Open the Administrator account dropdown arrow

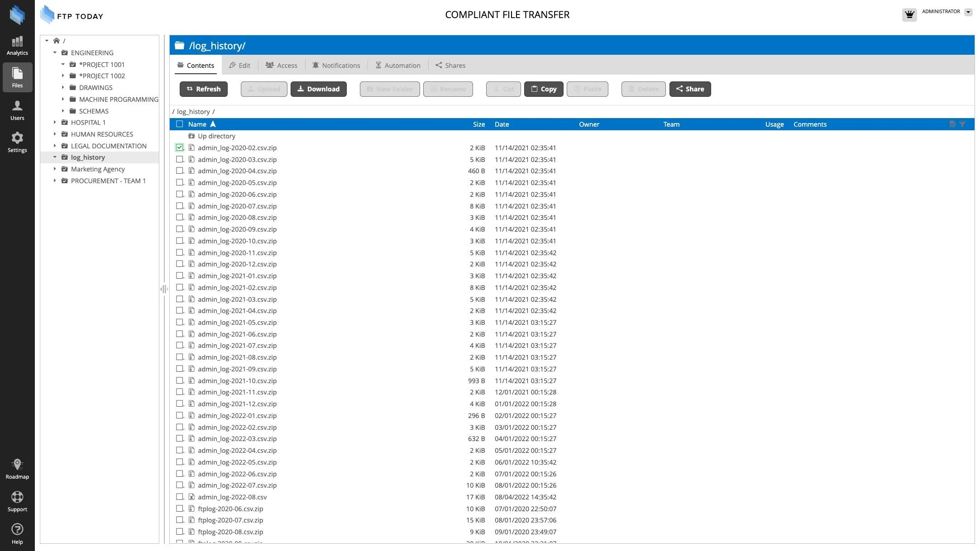click(x=968, y=12)
